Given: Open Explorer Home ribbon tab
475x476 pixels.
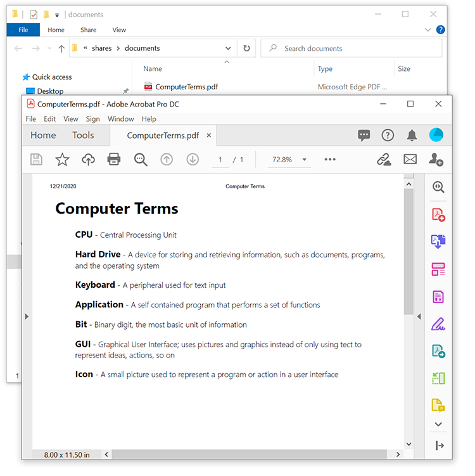Looking at the screenshot, I should tap(56, 30).
